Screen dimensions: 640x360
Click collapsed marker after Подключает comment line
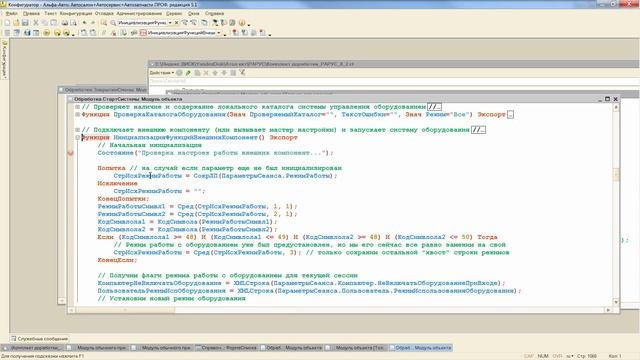coord(478,130)
